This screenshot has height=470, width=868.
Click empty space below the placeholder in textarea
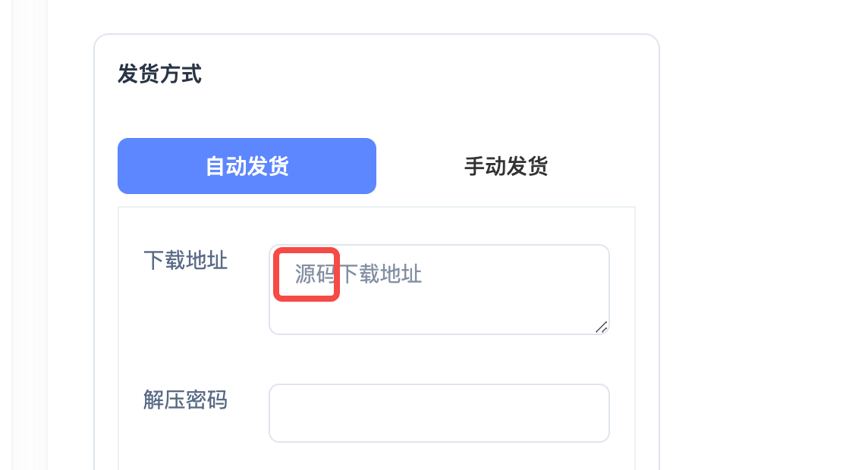[439, 312]
